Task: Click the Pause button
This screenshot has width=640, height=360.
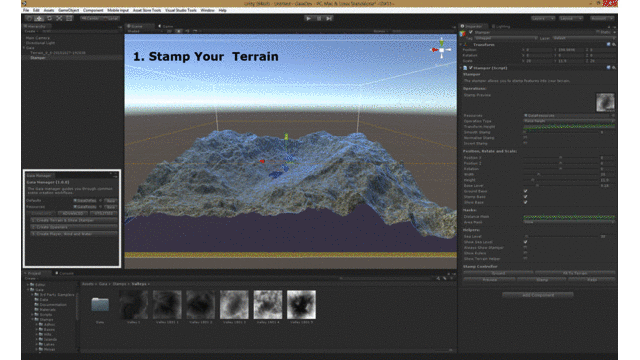Action: pyautogui.click(x=319, y=18)
